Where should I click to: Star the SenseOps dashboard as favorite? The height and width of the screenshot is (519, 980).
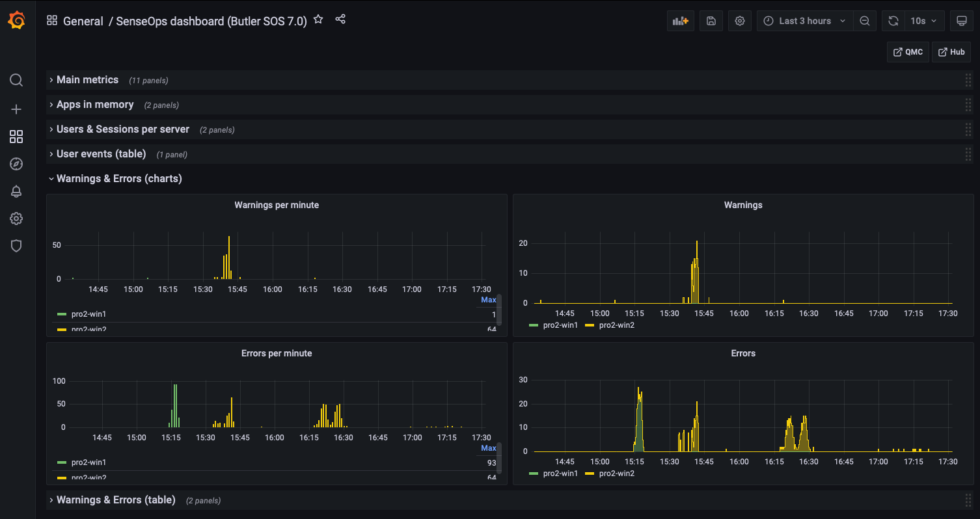[318, 20]
